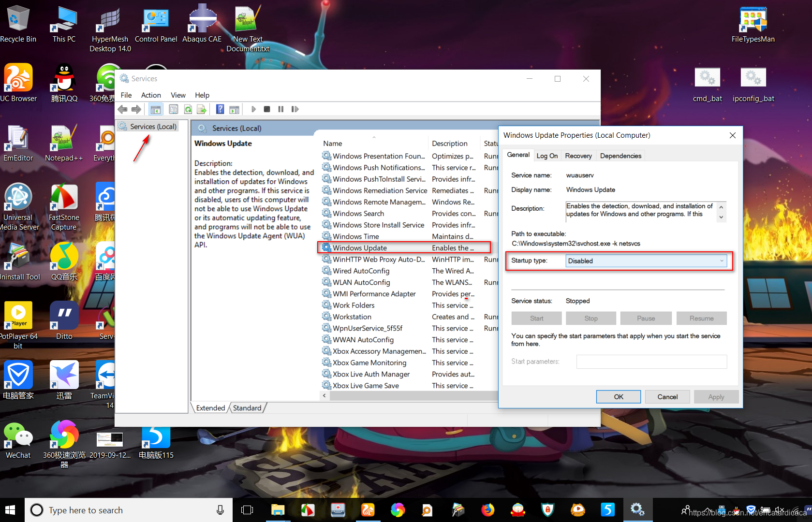Click the greyed Start button under Service status
The image size is (812, 522).
pos(536,318)
